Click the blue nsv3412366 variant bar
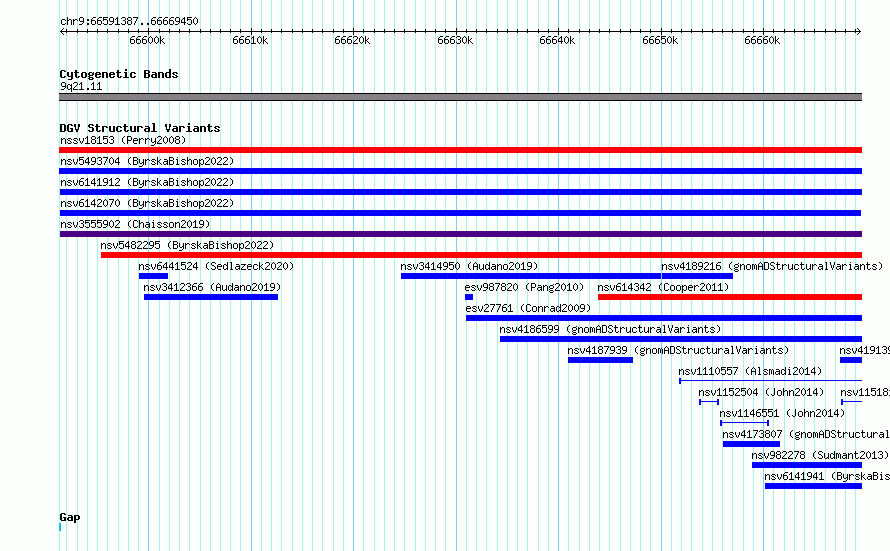The image size is (890, 551). [x=211, y=297]
